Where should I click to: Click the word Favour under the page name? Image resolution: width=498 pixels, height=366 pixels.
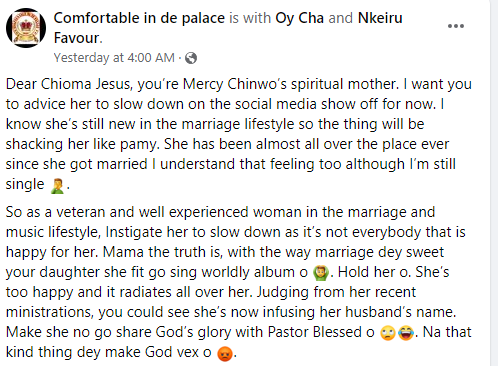76,38
